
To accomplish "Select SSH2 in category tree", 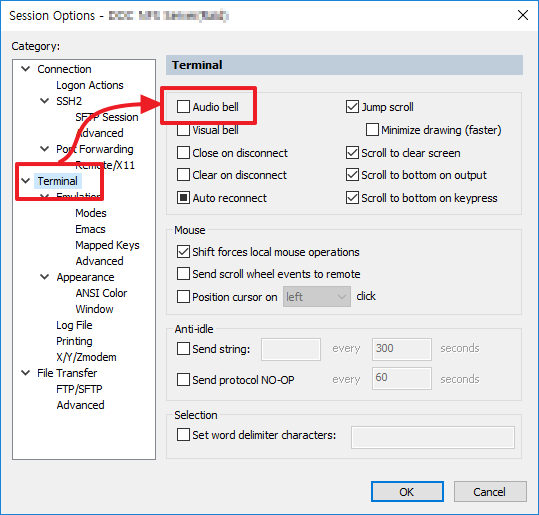I will point(69,101).
